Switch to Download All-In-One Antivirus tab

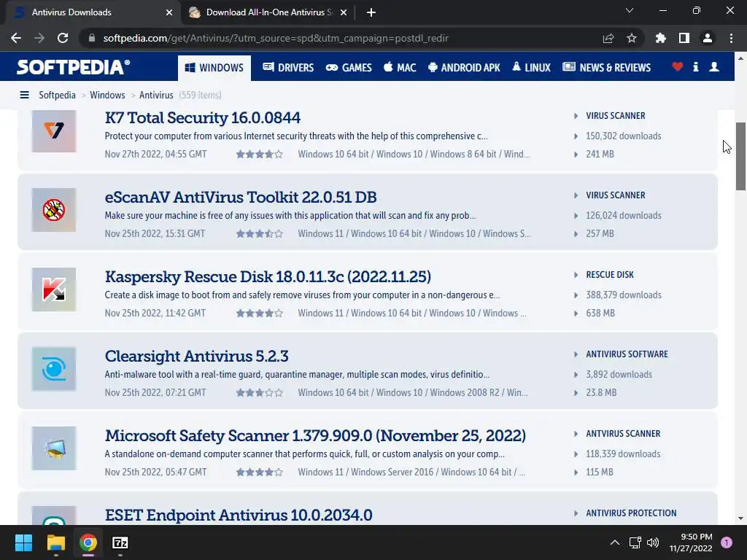(268, 12)
